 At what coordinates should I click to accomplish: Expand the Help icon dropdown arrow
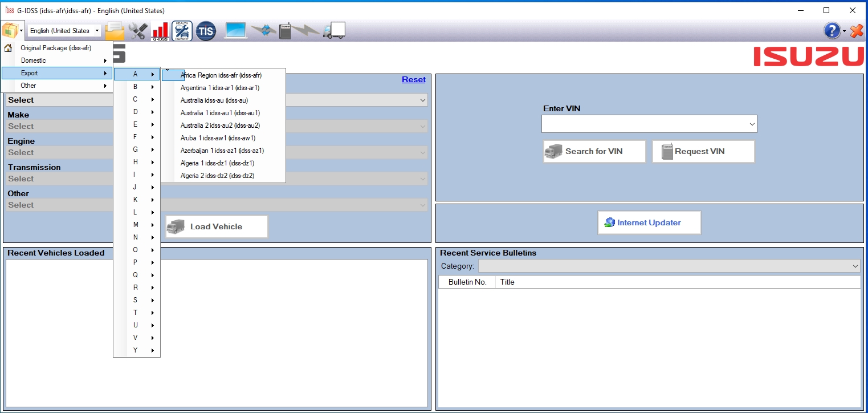(845, 31)
